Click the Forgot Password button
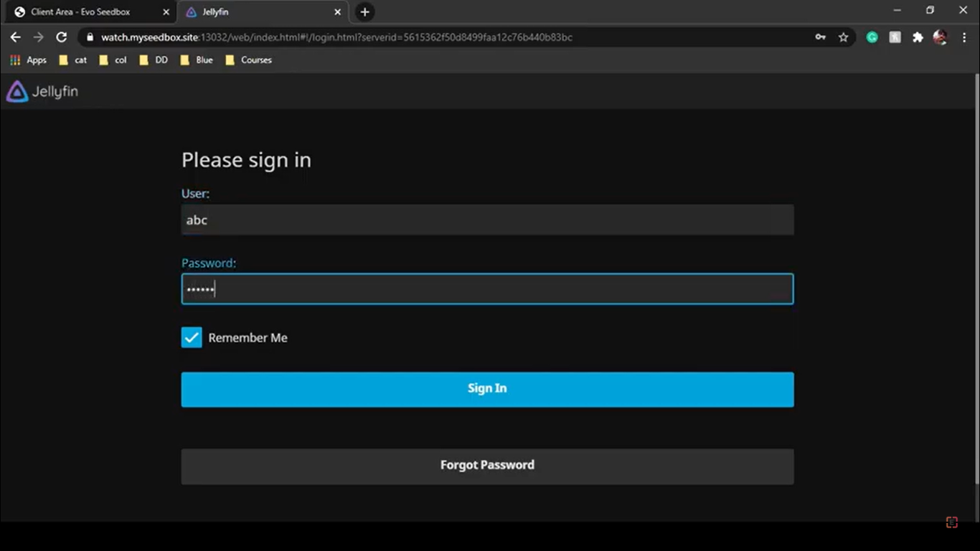Screen dimensions: 980x551 487,465
